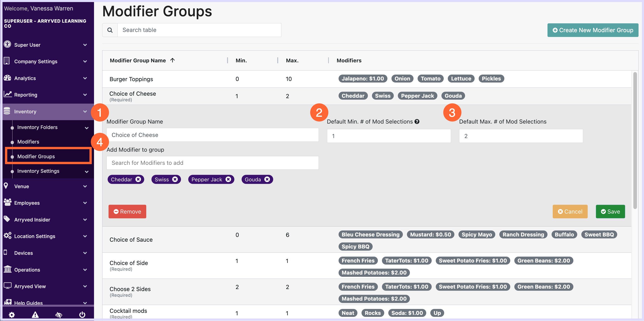
Task: Open the Reporting menu item
Action: 26,95
